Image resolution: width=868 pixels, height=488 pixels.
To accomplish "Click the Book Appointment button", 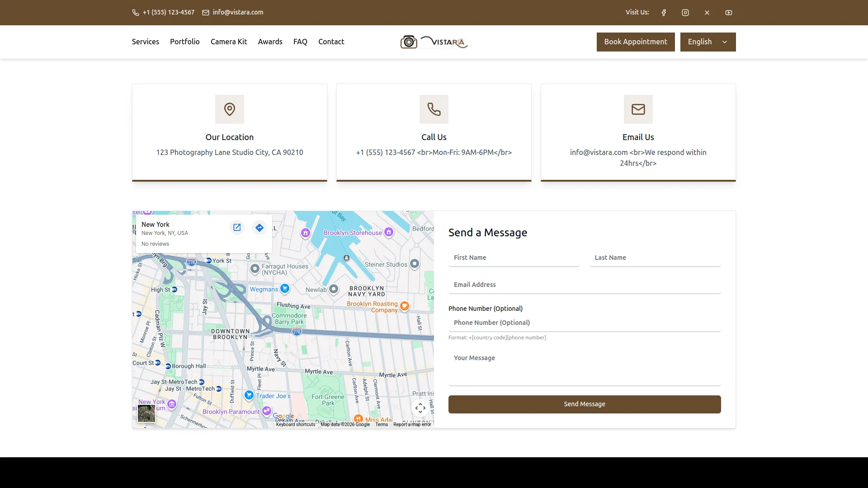I will pos(635,42).
